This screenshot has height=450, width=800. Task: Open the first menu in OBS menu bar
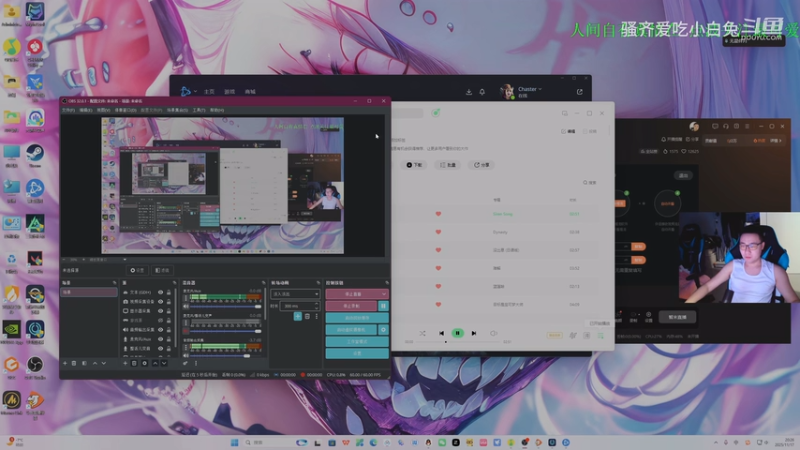click(x=68, y=110)
